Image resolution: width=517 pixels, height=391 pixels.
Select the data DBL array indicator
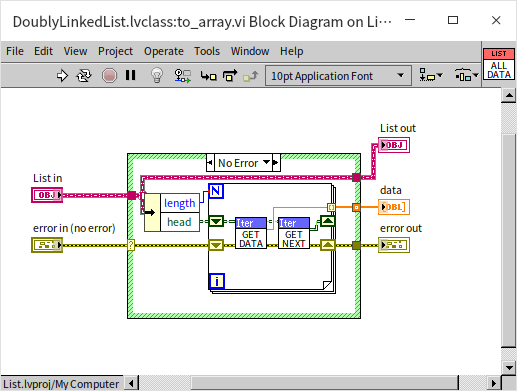394,207
